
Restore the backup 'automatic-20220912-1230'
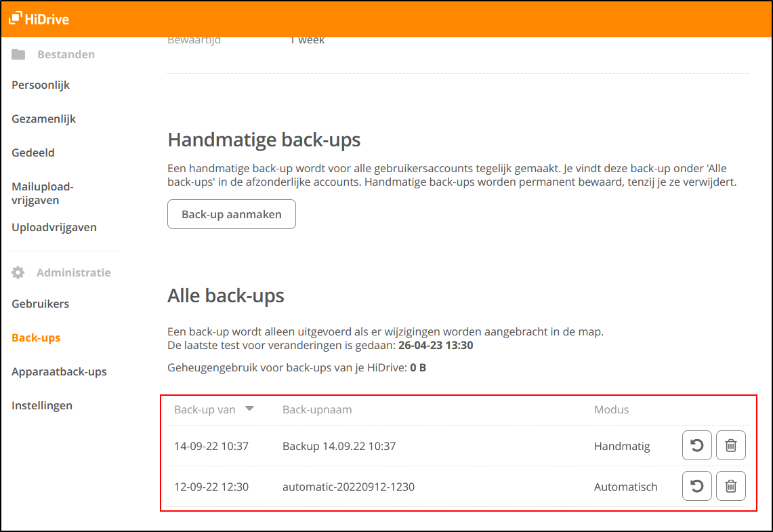696,486
